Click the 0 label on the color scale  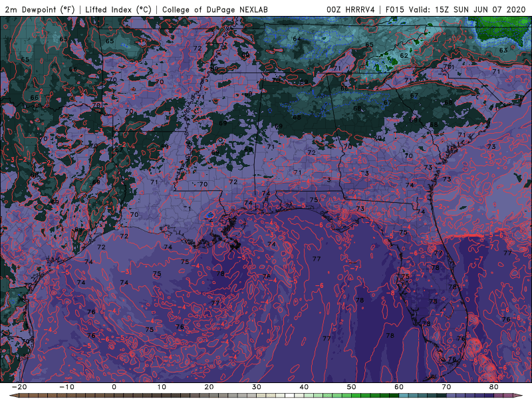[114, 387]
